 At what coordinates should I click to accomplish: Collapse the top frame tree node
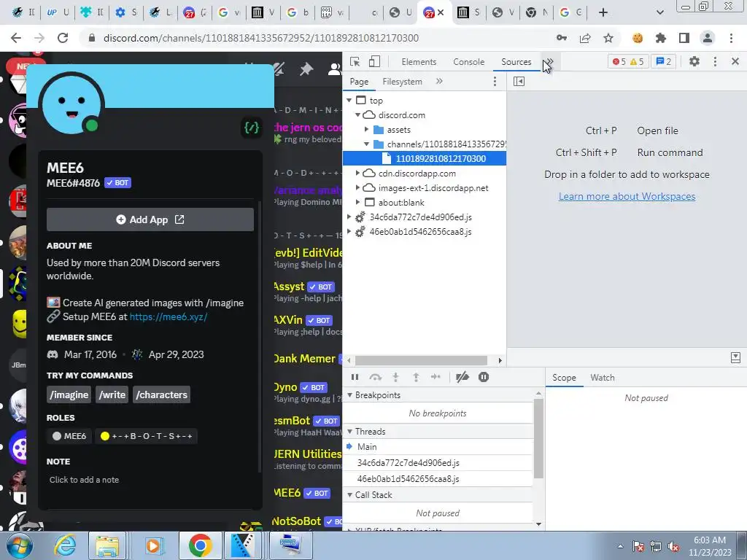[349, 101]
